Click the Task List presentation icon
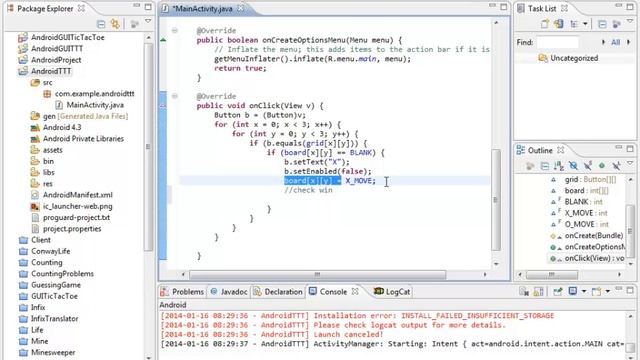Viewport: 640px width, 360px height. 574,24
